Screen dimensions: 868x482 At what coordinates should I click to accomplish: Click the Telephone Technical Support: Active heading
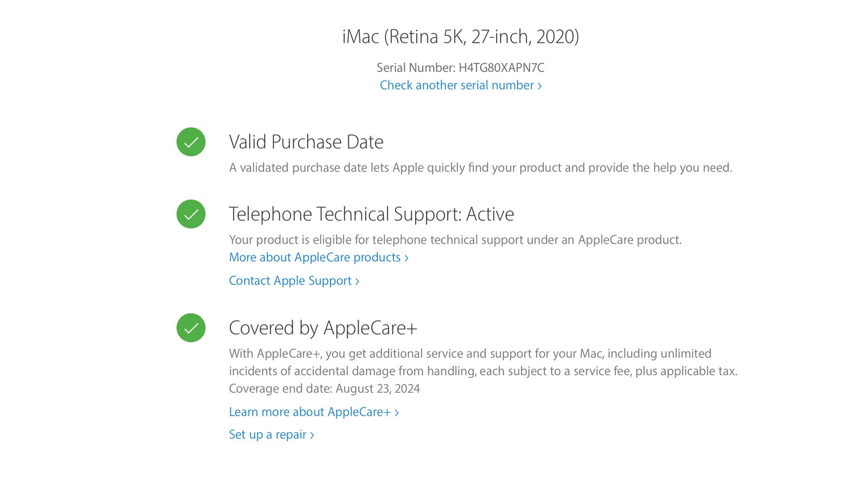coord(371,214)
